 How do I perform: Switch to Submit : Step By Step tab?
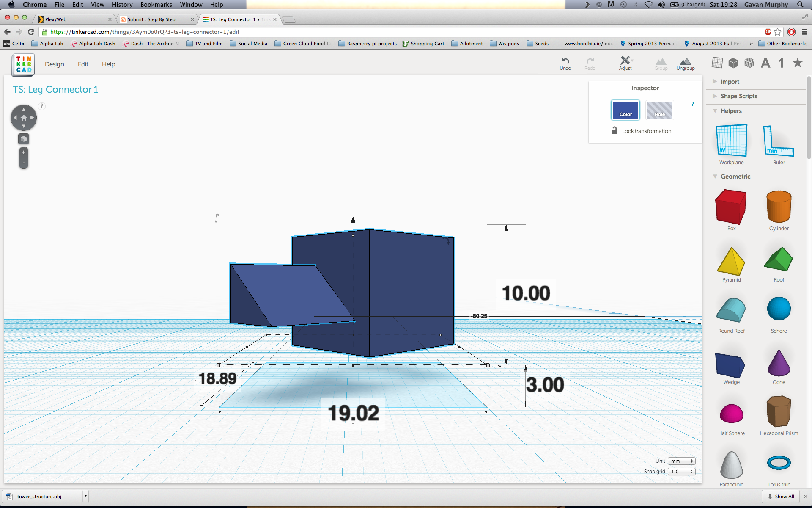(156, 19)
